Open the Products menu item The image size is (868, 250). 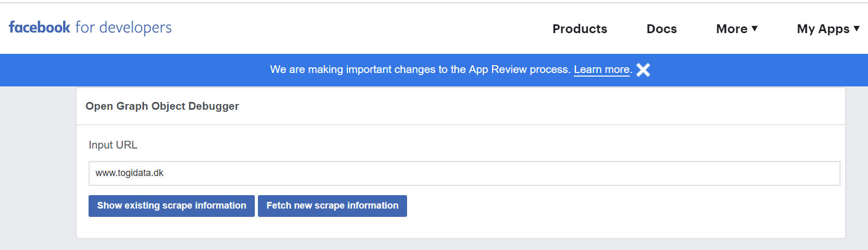coord(580,29)
